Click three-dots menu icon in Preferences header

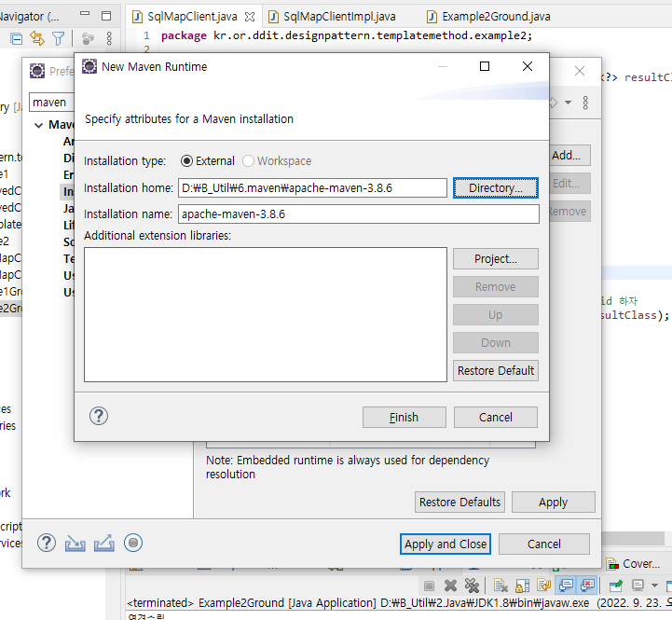(x=585, y=103)
